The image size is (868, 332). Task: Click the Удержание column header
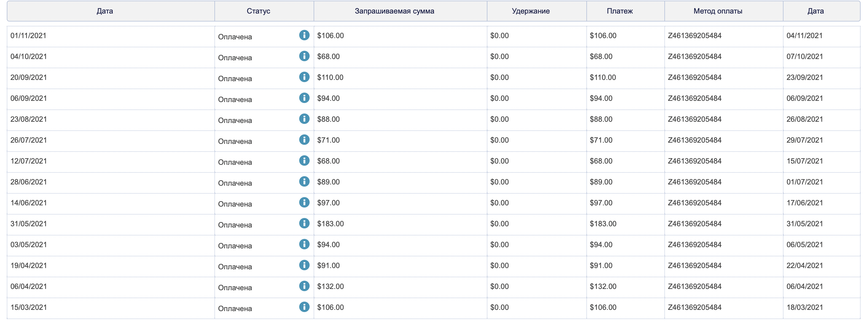[x=530, y=11]
